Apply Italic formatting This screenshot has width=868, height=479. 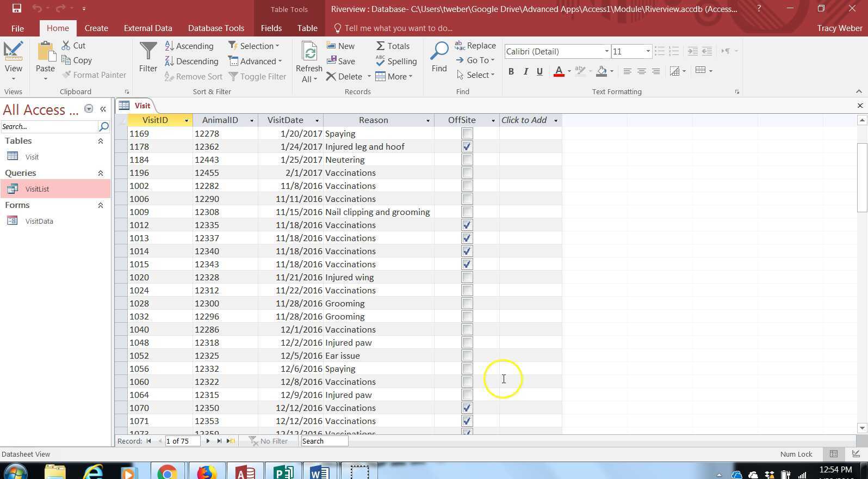(525, 71)
